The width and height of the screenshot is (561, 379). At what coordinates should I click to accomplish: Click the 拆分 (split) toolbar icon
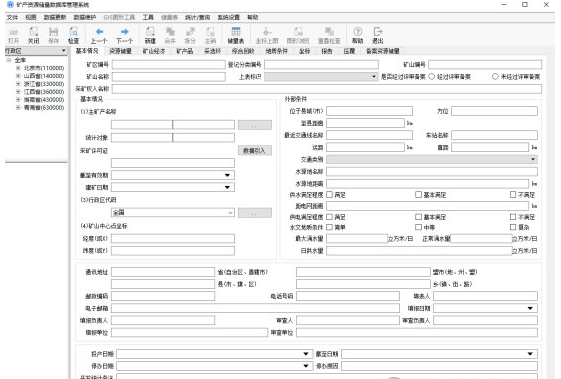pyautogui.click(x=190, y=35)
